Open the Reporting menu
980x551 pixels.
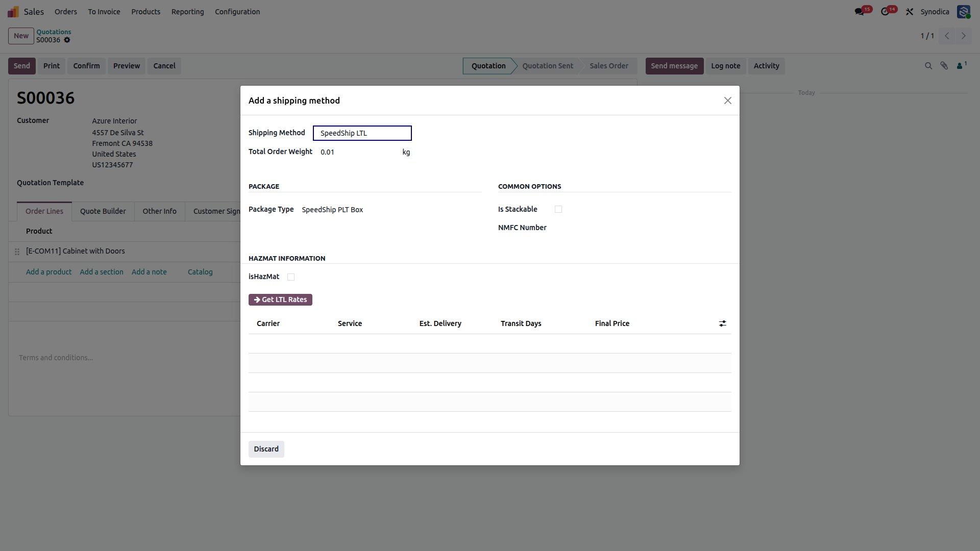point(188,12)
